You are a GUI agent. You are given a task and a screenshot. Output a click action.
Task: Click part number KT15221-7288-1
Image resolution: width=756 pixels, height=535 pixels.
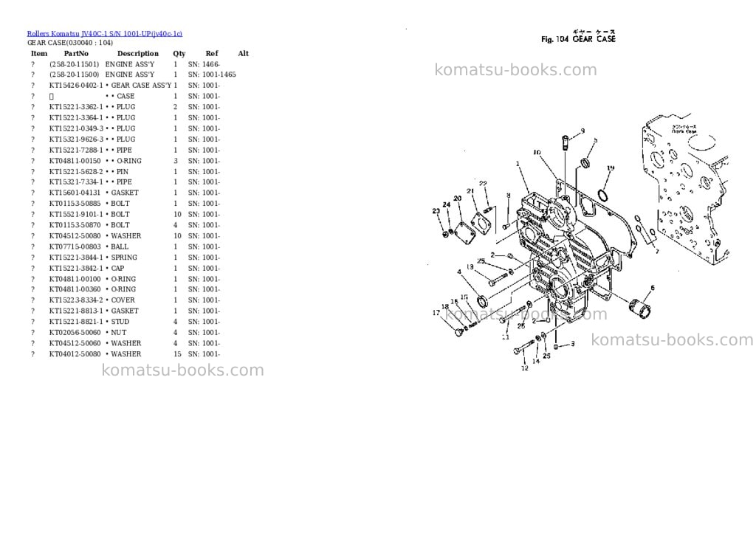[x=76, y=151]
